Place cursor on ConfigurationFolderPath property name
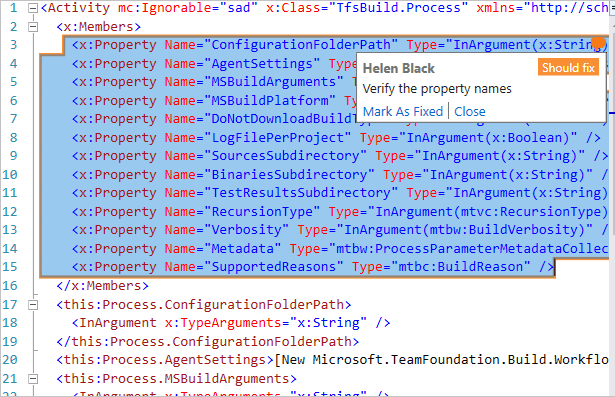This screenshot has width=615, height=397. click(x=301, y=45)
